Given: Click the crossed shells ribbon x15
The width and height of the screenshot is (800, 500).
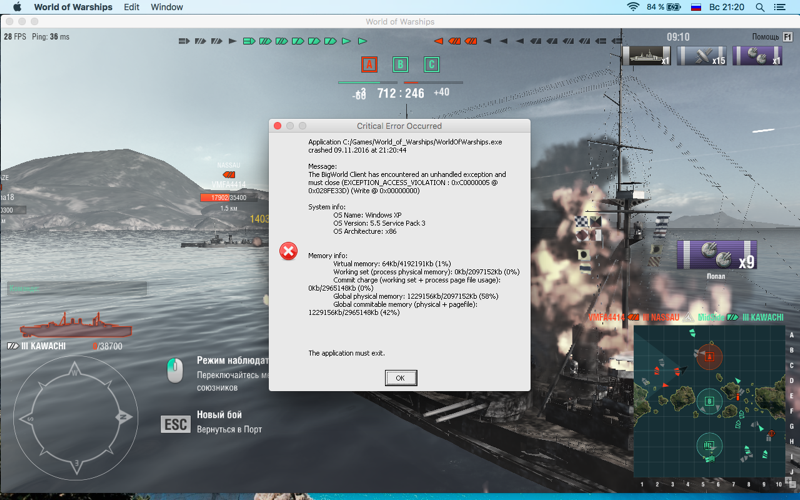Looking at the screenshot, I should (x=702, y=55).
